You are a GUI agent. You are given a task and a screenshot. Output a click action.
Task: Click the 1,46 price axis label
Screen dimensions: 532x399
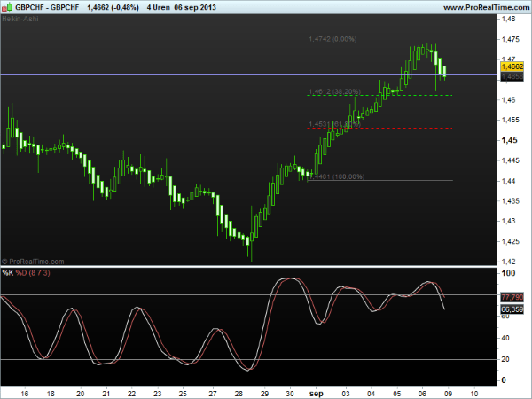pyautogui.click(x=508, y=99)
